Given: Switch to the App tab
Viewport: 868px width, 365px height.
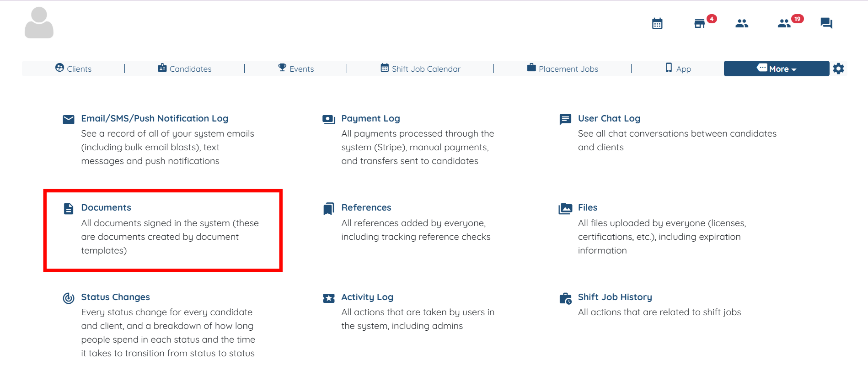Looking at the screenshot, I should point(678,69).
